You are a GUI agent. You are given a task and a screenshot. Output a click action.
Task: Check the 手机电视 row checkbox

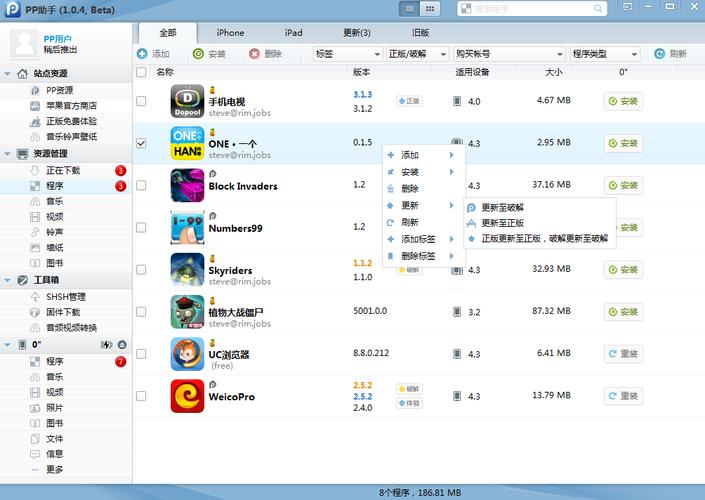[x=141, y=101]
